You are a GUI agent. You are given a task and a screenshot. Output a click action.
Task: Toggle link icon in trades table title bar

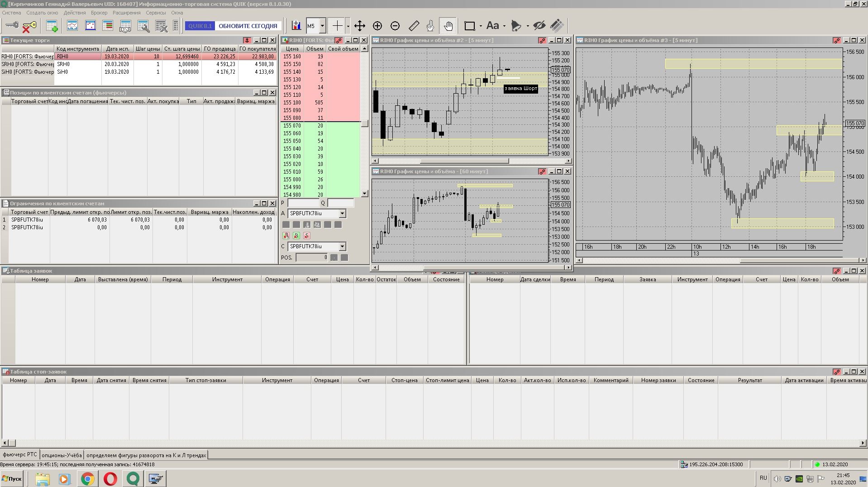[x=837, y=271]
